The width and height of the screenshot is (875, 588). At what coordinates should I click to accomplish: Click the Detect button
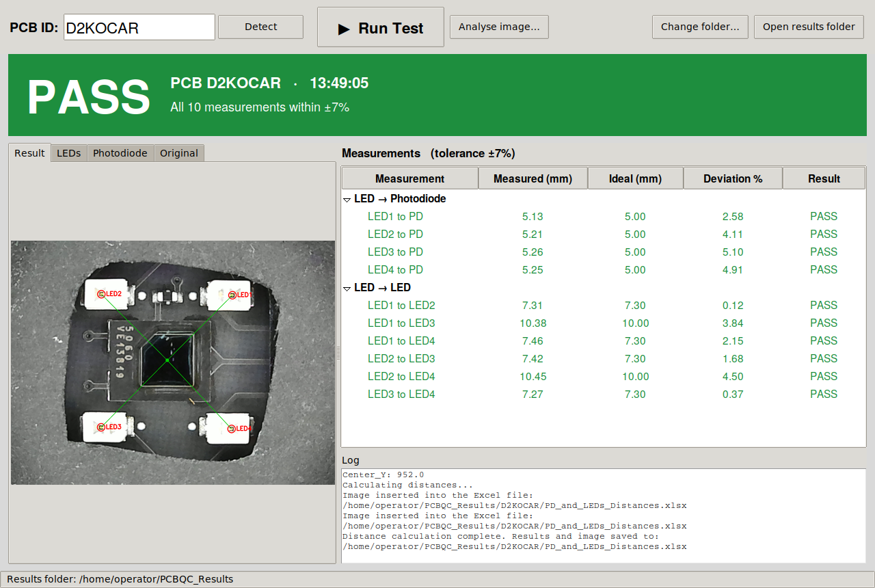tap(261, 27)
